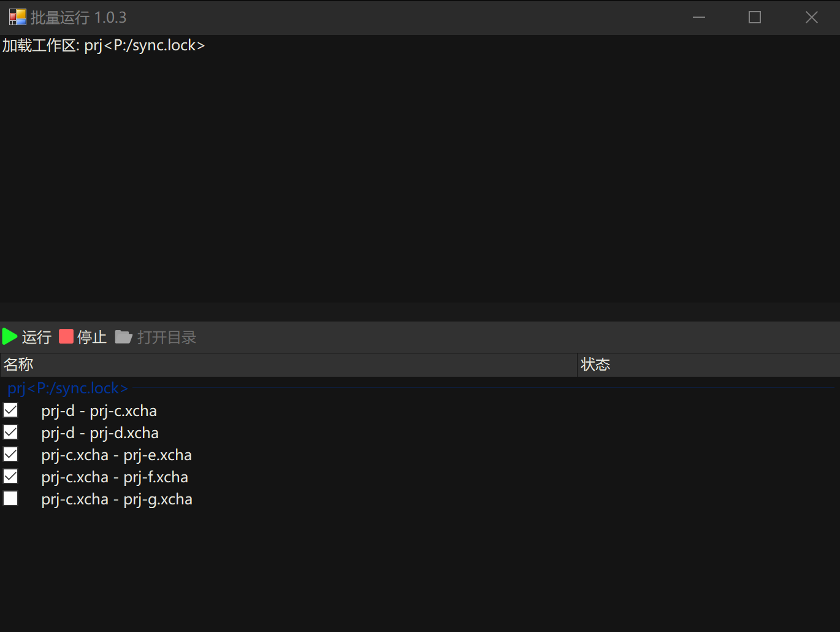
Task: Click the app logo in title bar
Action: point(17,17)
